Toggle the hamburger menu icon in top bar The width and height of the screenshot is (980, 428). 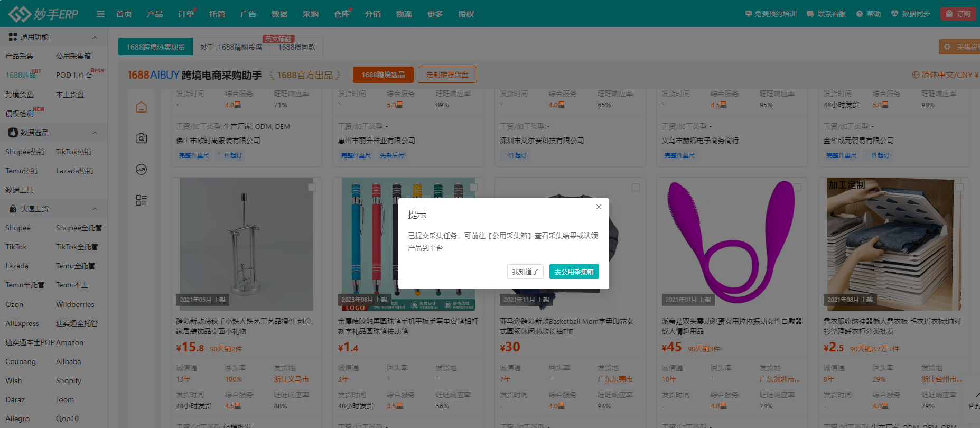tap(100, 14)
